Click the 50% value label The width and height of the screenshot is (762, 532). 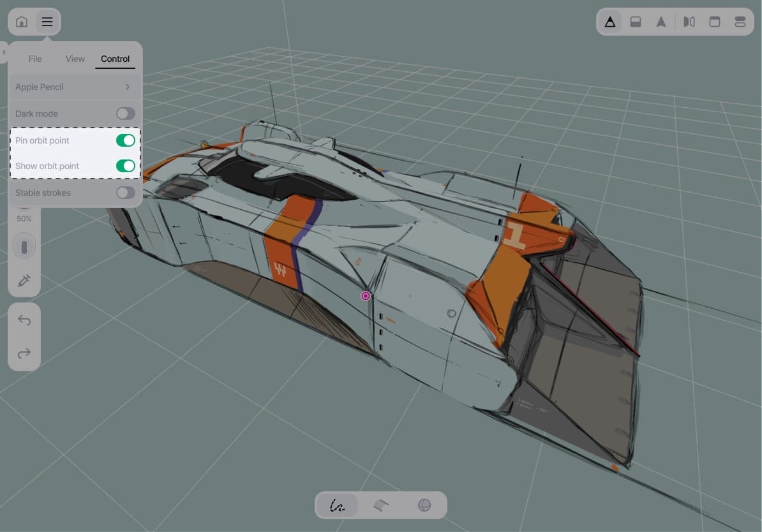click(x=24, y=219)
